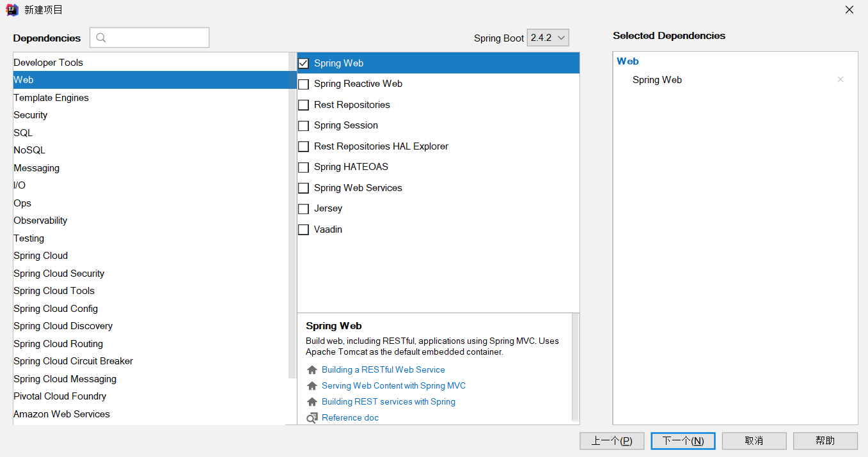Click home icon beside Building a RESTful Web Service
Screen dimensions: 868x457
tap(312, 370)
